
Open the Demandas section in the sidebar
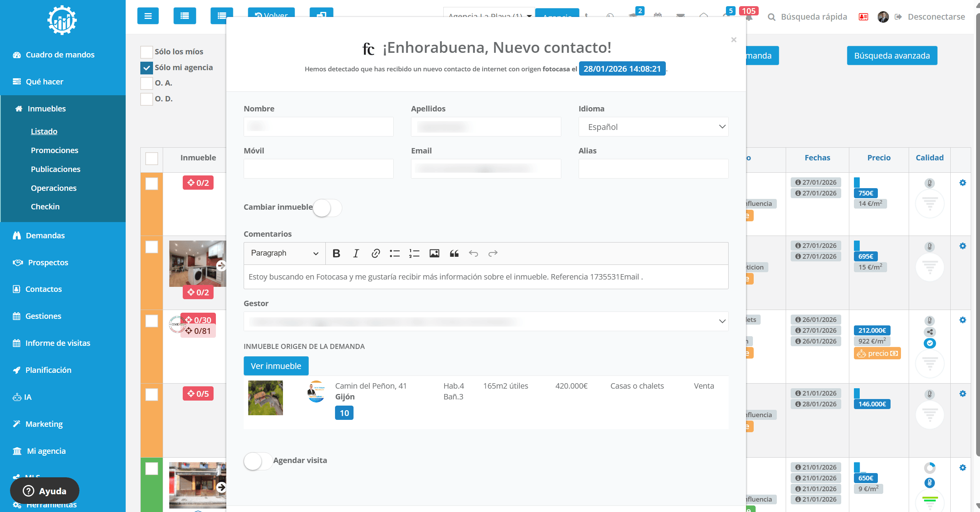coord(45,235)
